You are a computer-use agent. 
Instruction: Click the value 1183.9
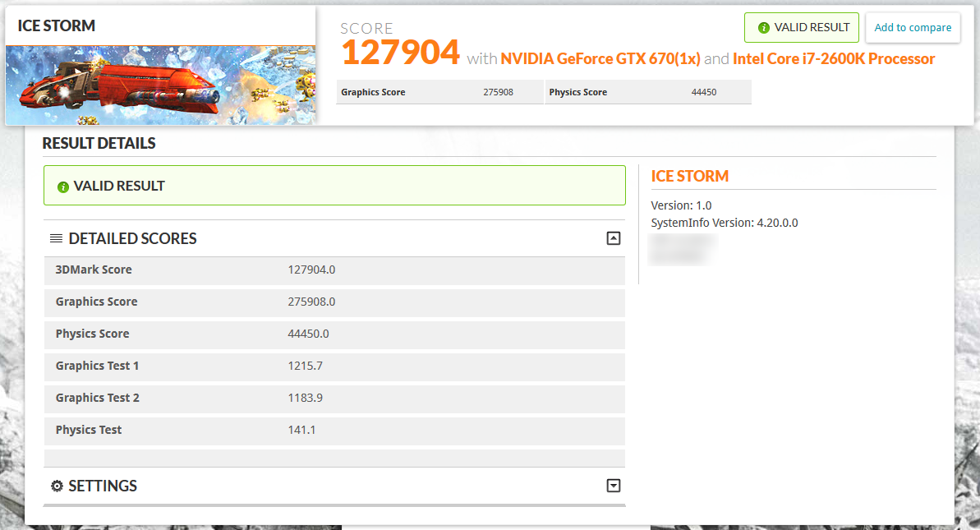coord(305,398)
